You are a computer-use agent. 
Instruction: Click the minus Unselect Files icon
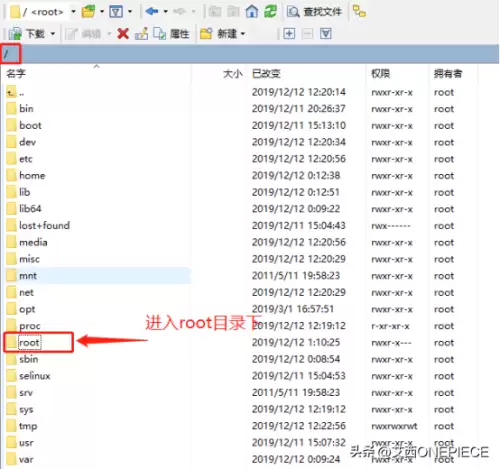[x=307, y=34]
